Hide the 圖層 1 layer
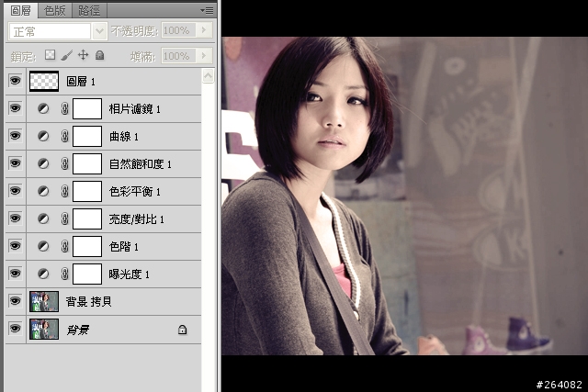The height and width of the screenshot is (392, 588). (x=15, y=81)
